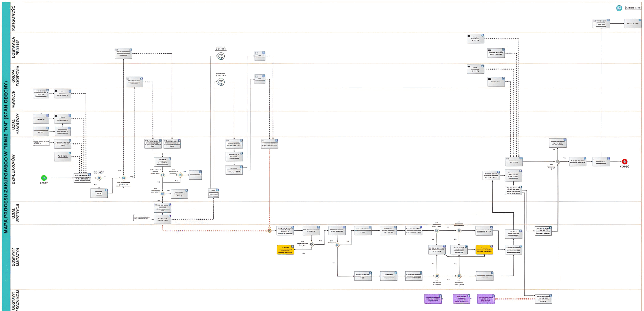Viewport: 644px width, 311px height.
Task: Click the gateway just before the end event
Action: [558, 162]
